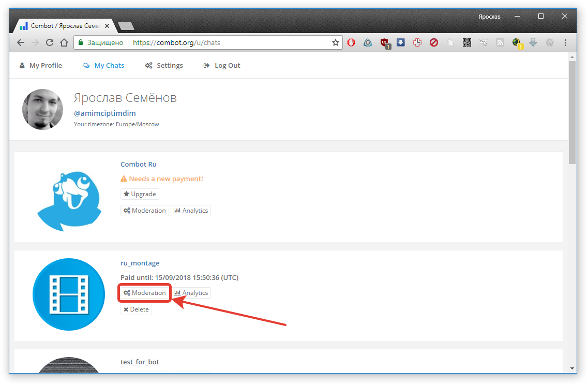This screenshot has height=385, width=588.
Task: Open the globe extension with yellow warning badge
Action: [518, 43]
